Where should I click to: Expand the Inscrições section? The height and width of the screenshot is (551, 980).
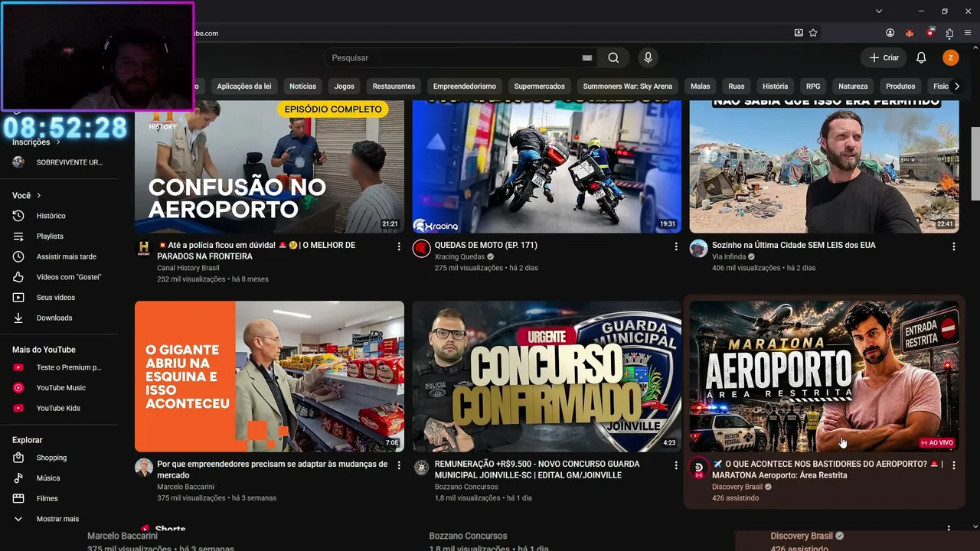[36, 142]
